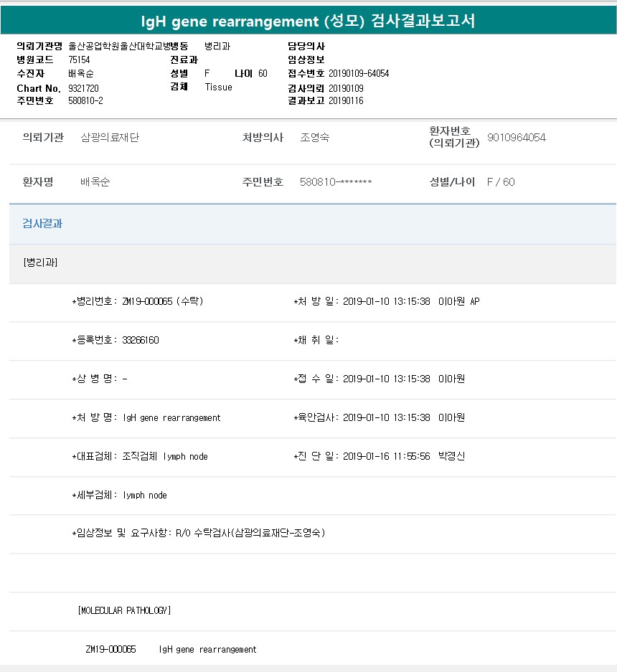Select the 대표검체 조직검체 lymph node entry
This screenshot has width=617, height=672.
click(x=140, y=456)
